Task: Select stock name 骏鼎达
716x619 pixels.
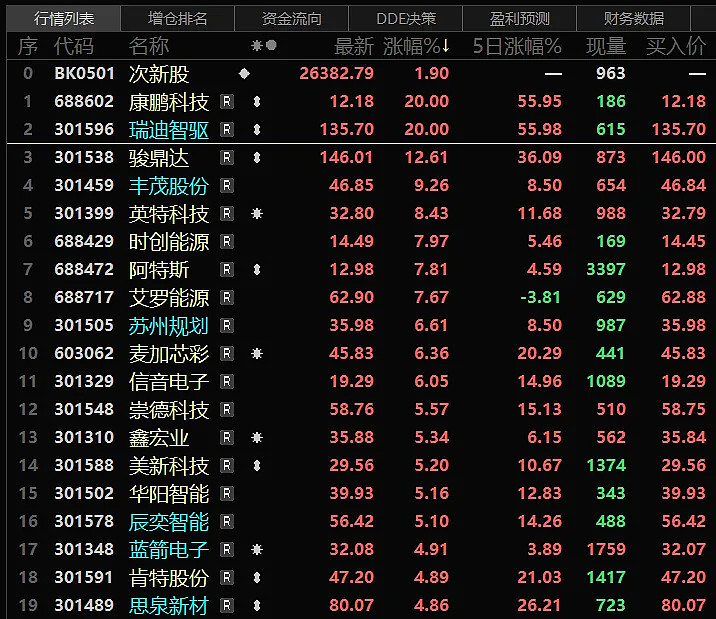Action: [x=158, y=158]
